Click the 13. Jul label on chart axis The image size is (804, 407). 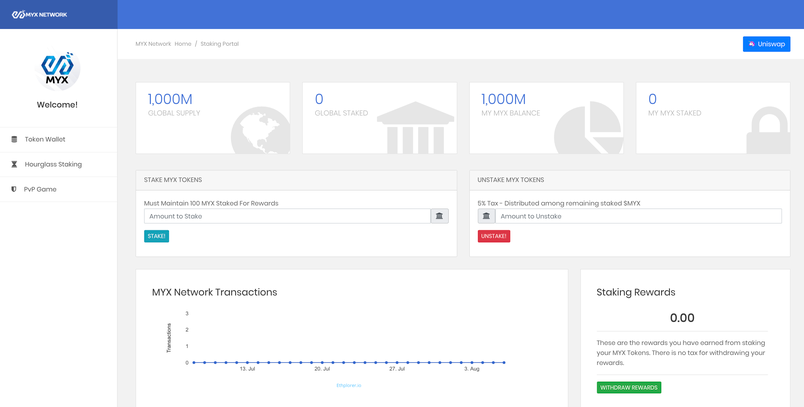pos(247,369)
